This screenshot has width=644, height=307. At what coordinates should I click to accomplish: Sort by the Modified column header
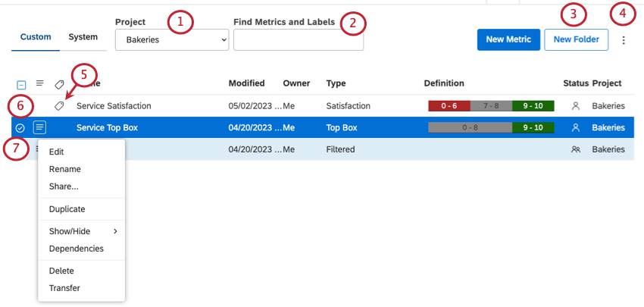pyautogui.click(x=246, y=83)
